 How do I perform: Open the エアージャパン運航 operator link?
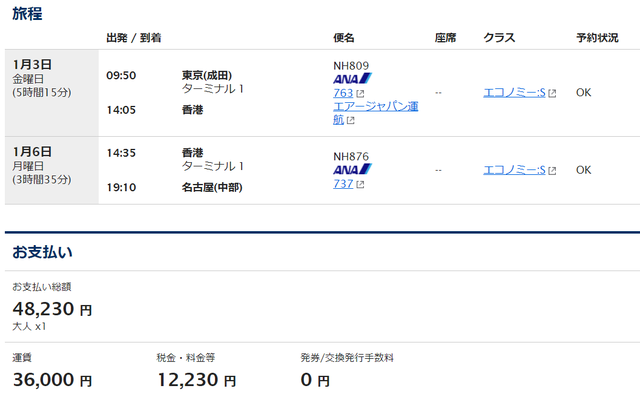tap(376, 113)
